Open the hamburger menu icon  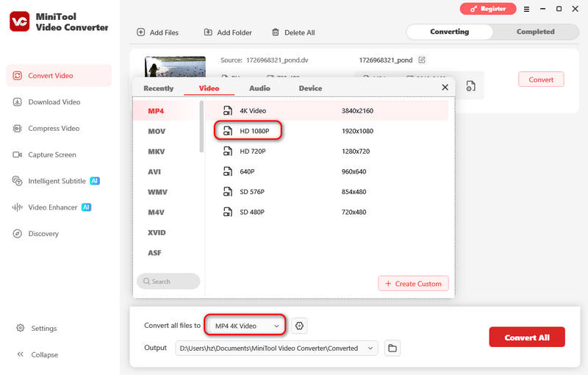526,9
